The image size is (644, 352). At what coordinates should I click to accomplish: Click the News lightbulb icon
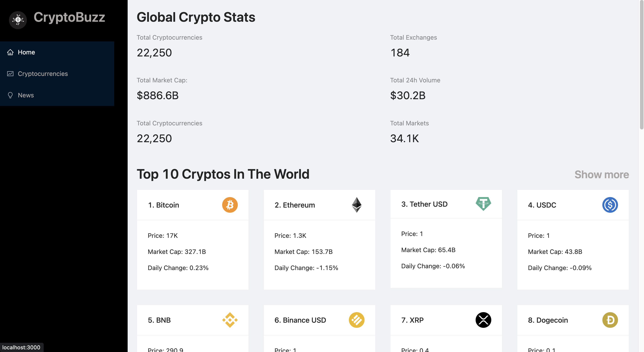point(10,95)
